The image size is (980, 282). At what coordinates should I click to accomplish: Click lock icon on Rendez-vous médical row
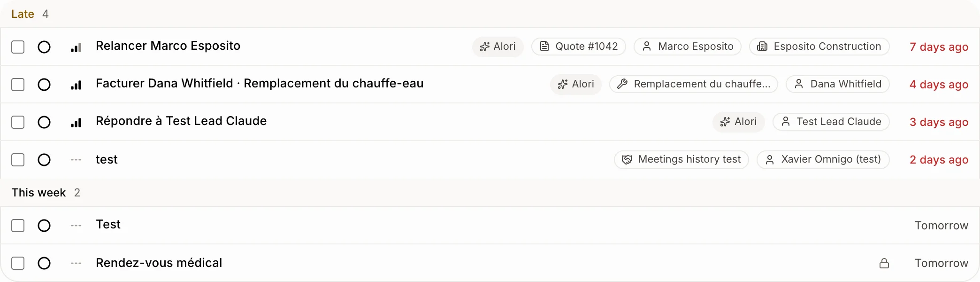(884, 263)
